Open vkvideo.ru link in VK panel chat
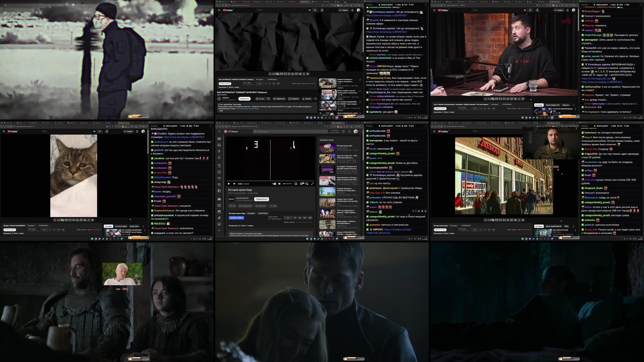Viewport: 644px width, 362px height. (x=388, y=231)
